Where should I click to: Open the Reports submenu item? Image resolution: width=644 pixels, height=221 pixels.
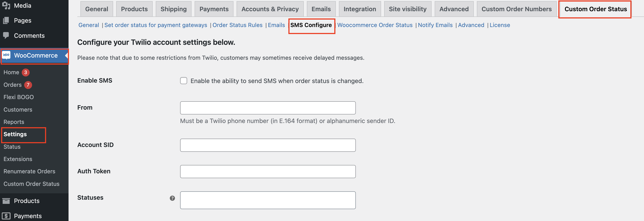[14, 122]
